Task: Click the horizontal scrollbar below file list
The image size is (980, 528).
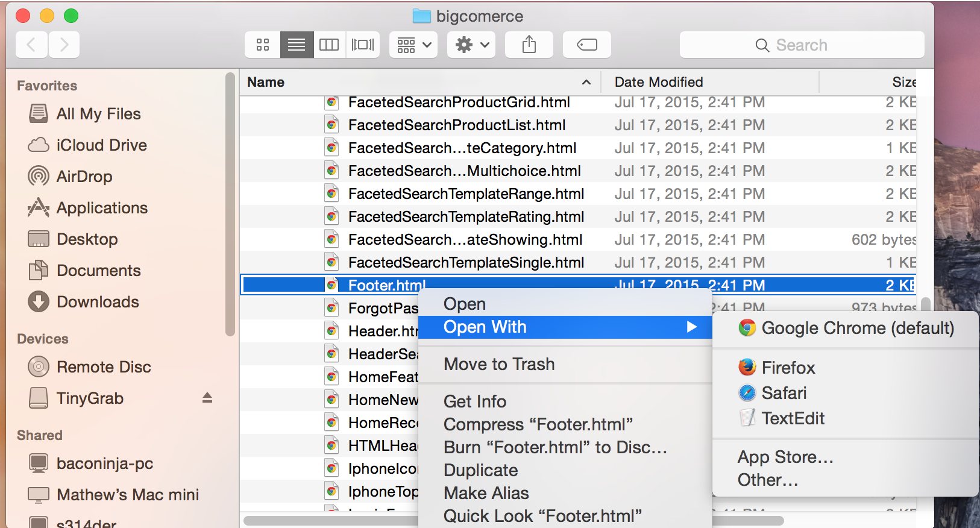Action: 514,520
